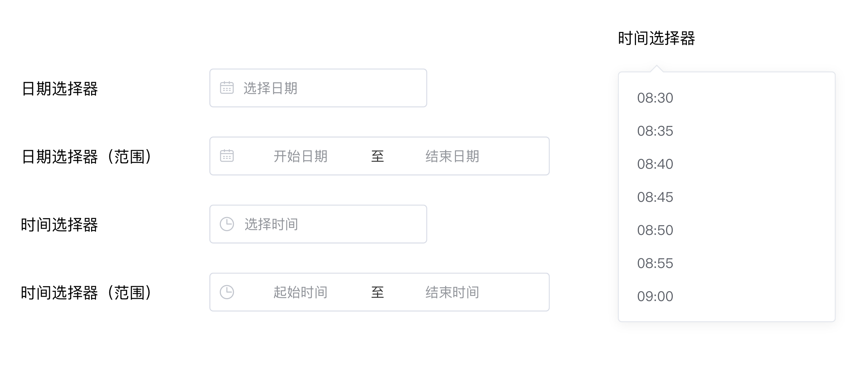Select 08:35 from the time list

coord(655,131)
